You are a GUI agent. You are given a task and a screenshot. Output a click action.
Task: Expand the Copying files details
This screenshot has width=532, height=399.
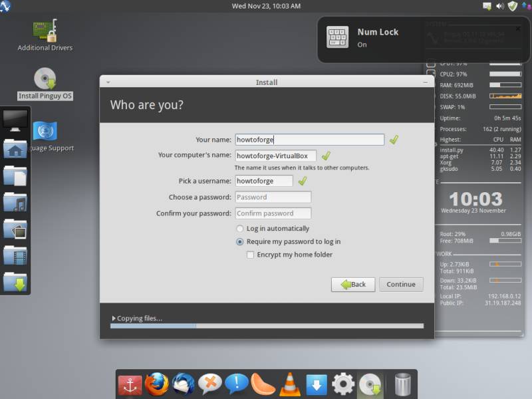pos(114,319)
